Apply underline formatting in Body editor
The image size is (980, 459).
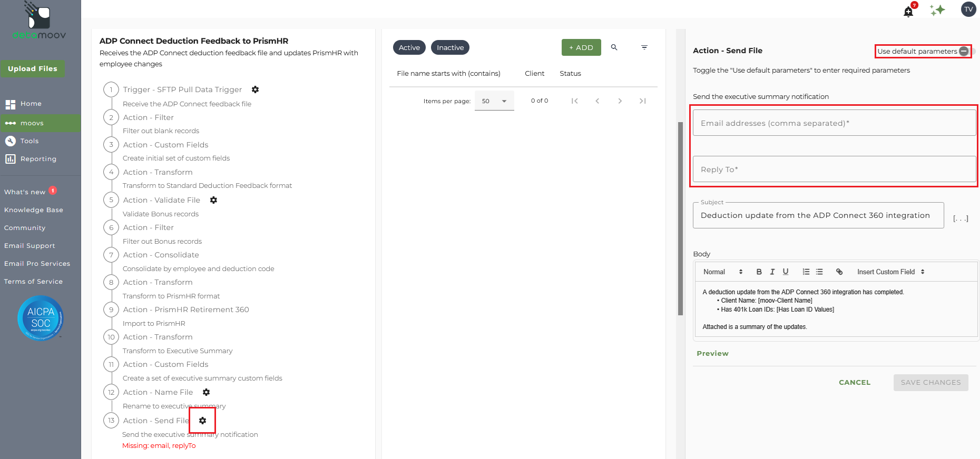point(786,272)
